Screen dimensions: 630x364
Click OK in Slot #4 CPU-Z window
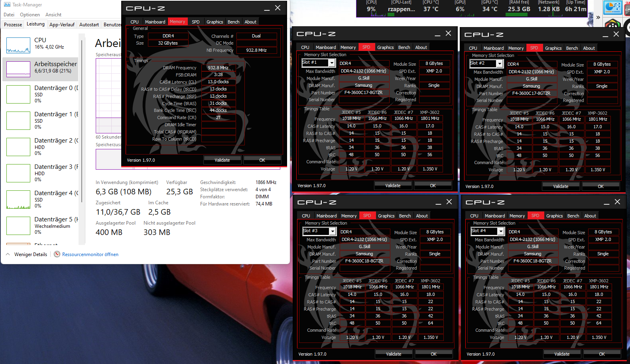(602, 354)
